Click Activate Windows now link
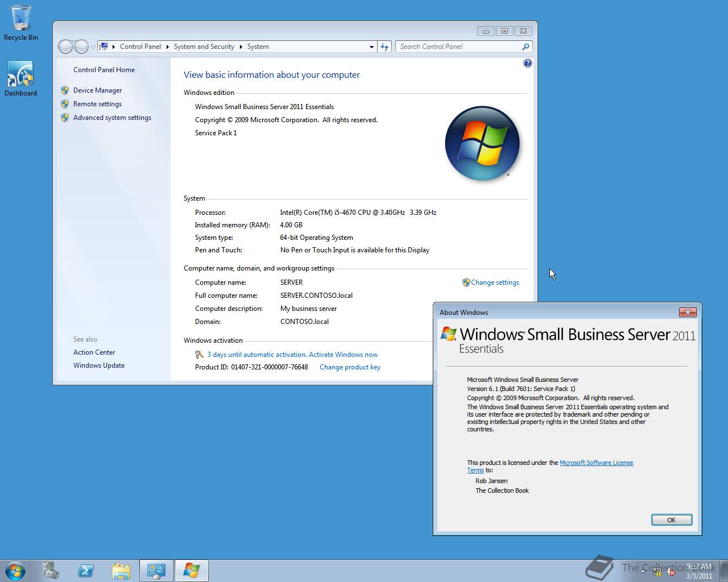The width and height of the screenshot is (728, 582). point(343,355)
